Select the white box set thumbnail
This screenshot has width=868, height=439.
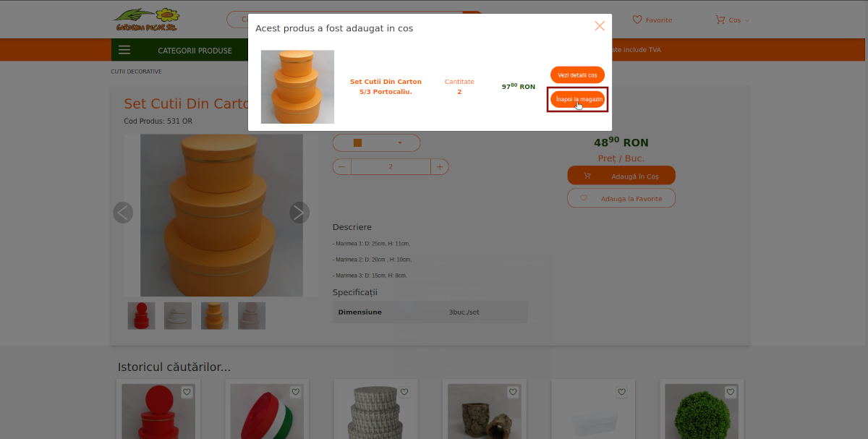[x=178, y=316]
